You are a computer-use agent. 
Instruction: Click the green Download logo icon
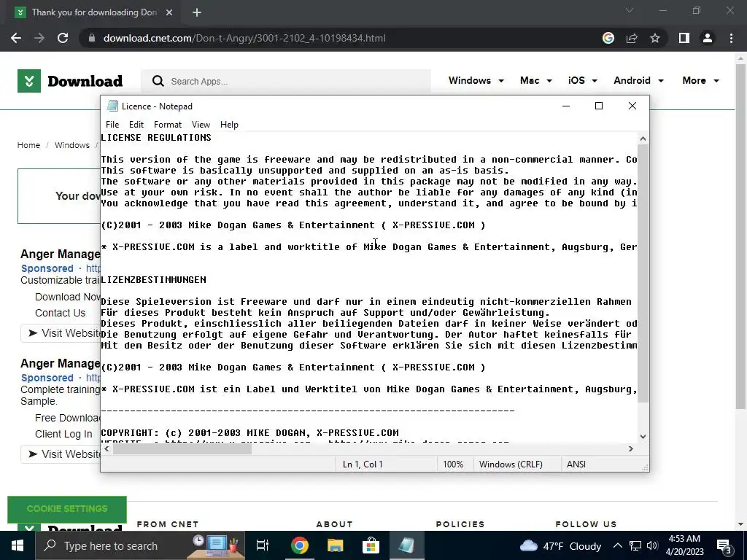click(29, 81)
